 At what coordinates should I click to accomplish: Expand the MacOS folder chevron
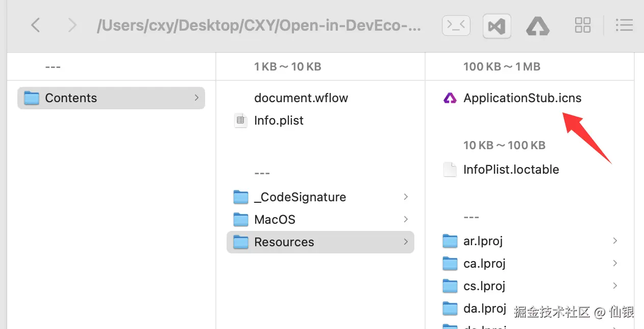tap(406, 219)
